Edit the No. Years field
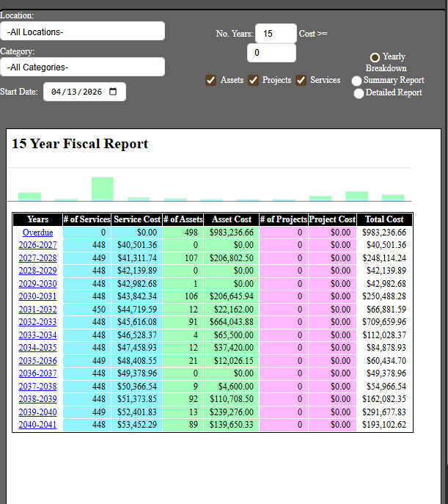Viewport: 448px width, 504px height. click(276, 33)
